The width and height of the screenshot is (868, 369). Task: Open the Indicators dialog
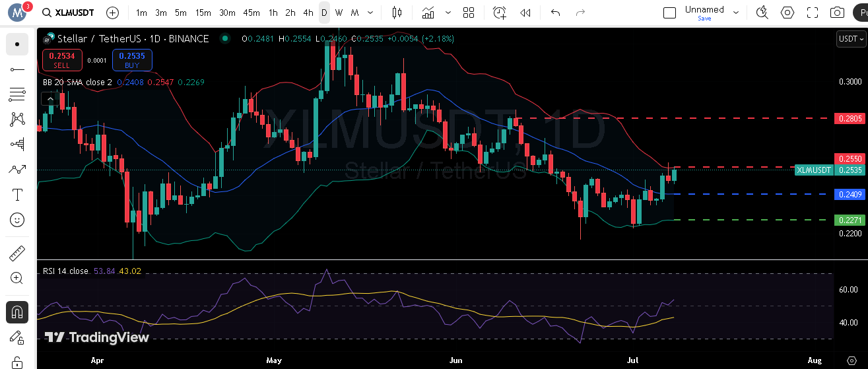pyautogui.click(x=428, y=13)
